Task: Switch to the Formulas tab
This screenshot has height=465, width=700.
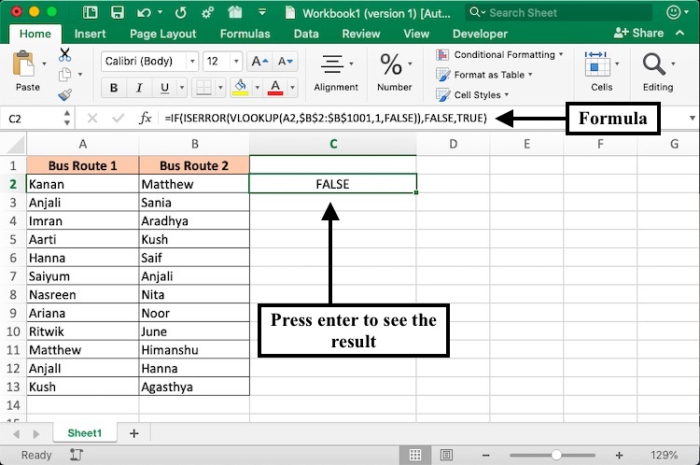Action: coord(245,34)
